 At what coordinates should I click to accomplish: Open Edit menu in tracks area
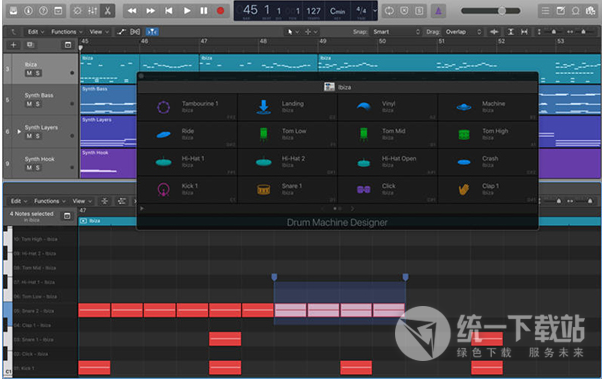coord(36,32)
